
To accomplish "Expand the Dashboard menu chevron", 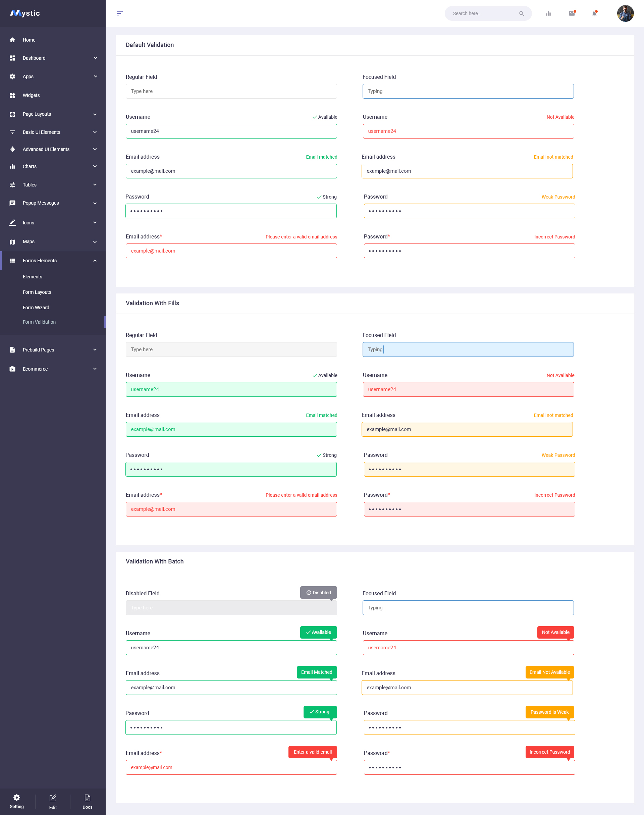I will 95,58.
